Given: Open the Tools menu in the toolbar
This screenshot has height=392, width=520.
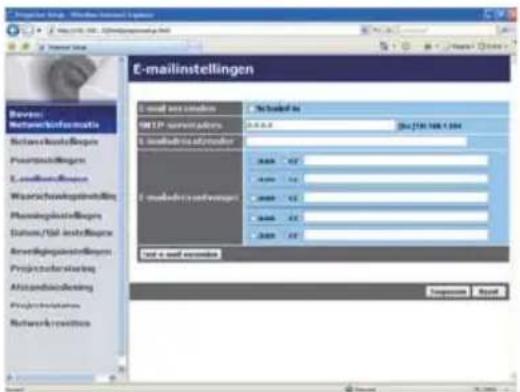Looking at the screenshot, I should [x=493, y=47].
